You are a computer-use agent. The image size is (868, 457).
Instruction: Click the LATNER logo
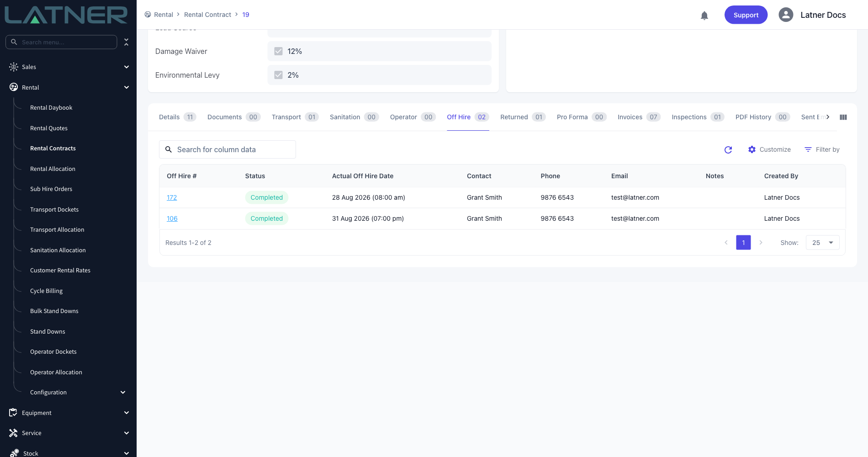[66, 15]
